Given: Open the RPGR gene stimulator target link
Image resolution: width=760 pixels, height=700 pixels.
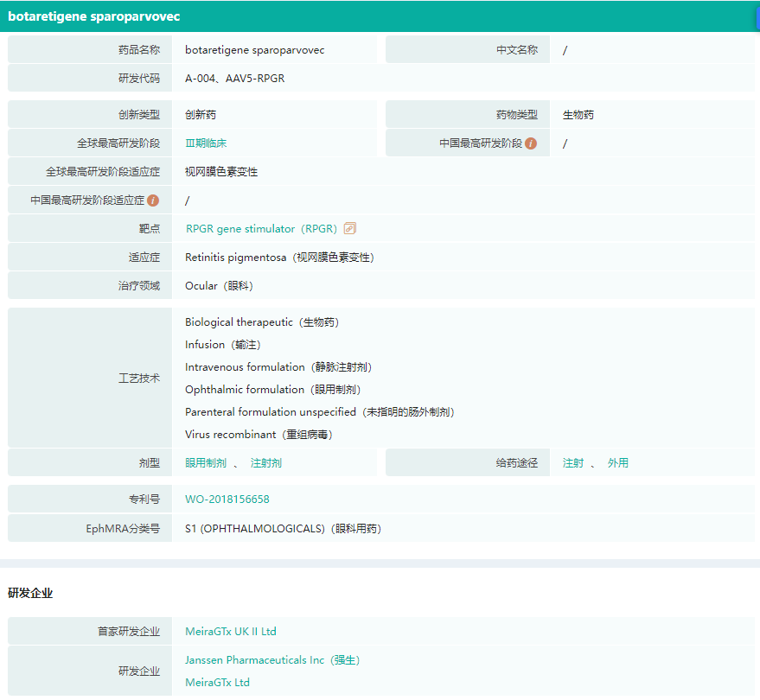Looking at the screenshot, I should [261, 229].
